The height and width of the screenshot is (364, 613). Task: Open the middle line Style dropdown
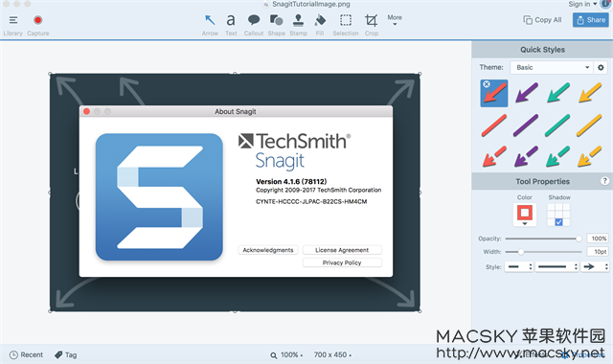tap(556, 266)
